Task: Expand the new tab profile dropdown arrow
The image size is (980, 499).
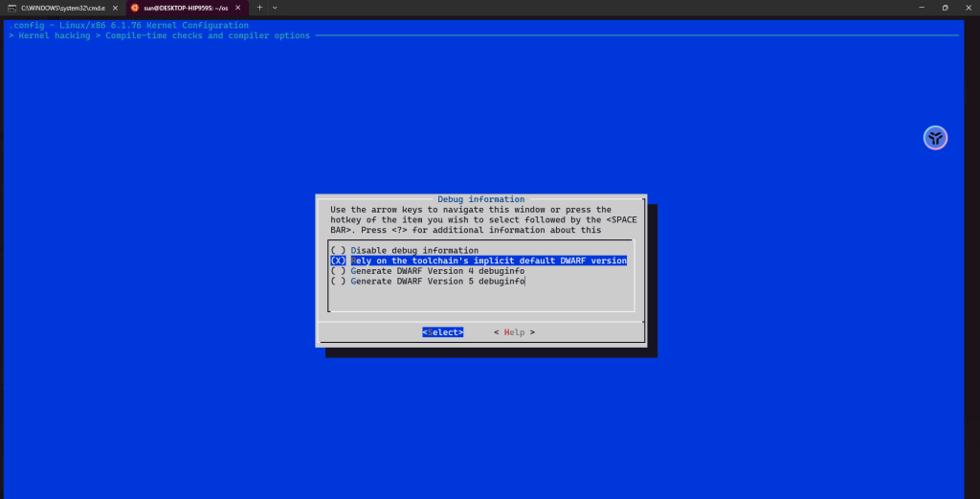Action: [275, 8]
